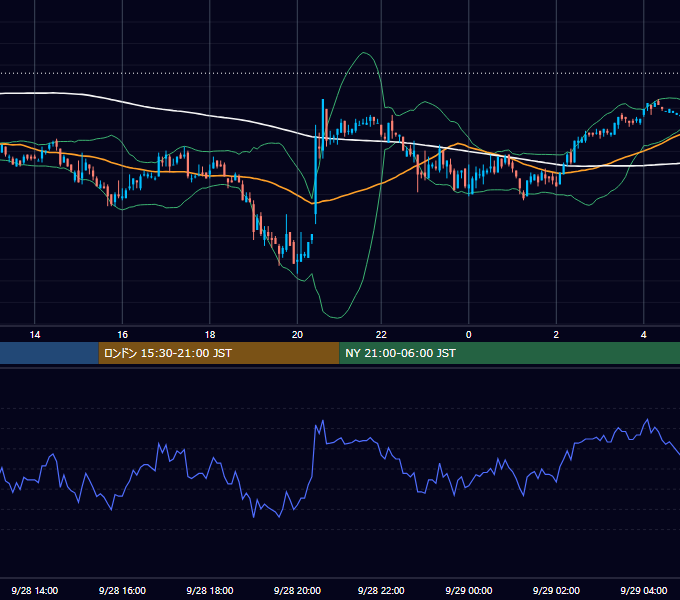
Task: Click the 9/28 18:00 date label
Action: coord(210,590)
